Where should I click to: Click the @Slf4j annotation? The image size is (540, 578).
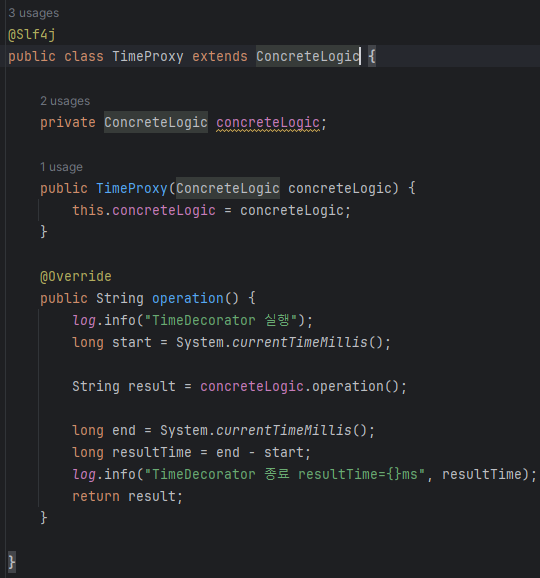coord(32,35)
